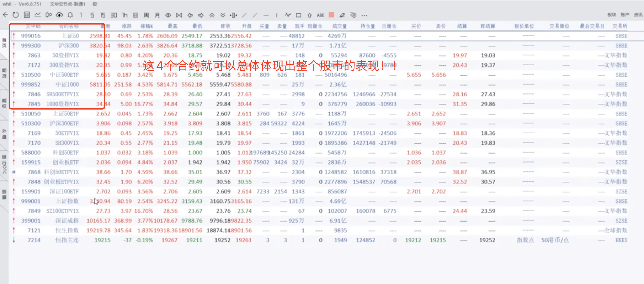Select the ABC text annotation tool
The height and width of the screenshot is (284, 644).
(x=321, y=15)
